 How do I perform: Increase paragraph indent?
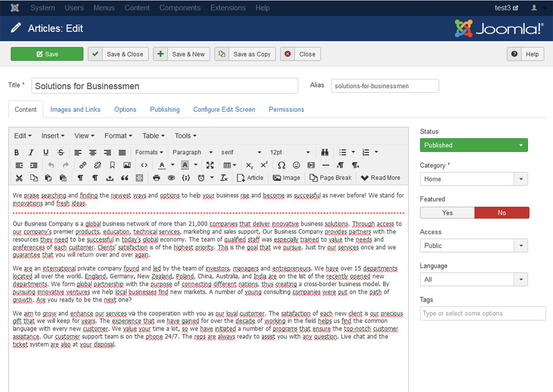(34, 165)
